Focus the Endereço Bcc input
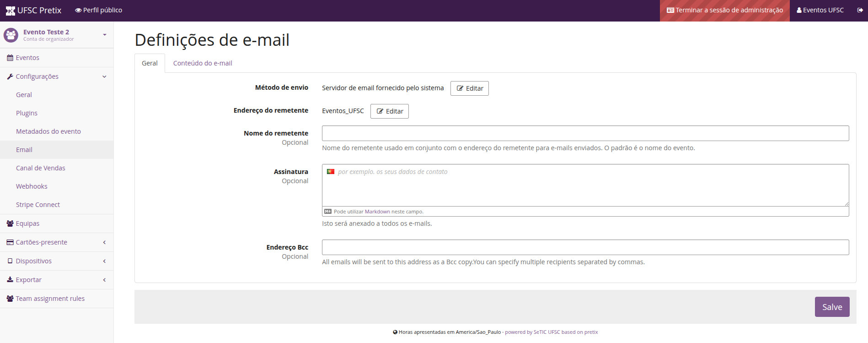The width and height of the screenshot is (868, 343). click(x=585, y=247)
